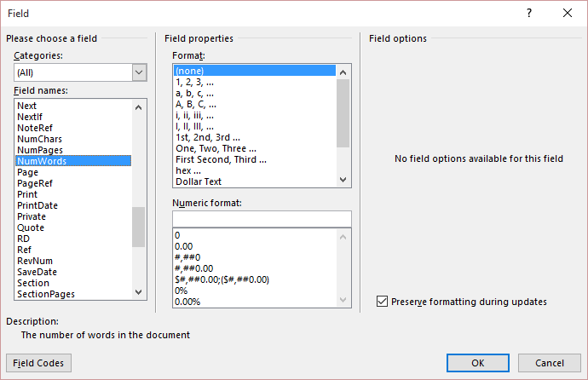Click Format list scroll up arrow
Screen dimensions: 588x380
coord(343,72)
